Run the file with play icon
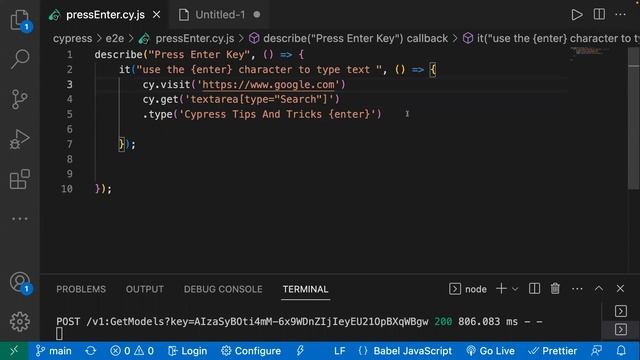 coord(577,15)
